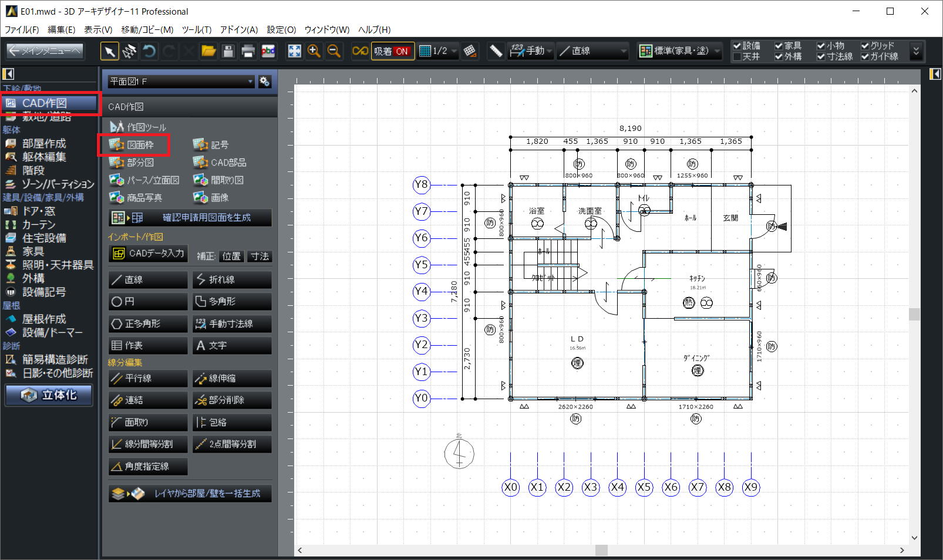The image size is (943, 560).
Task: Uncheck the 家具 checkbox
Action: tap(779, 46)
